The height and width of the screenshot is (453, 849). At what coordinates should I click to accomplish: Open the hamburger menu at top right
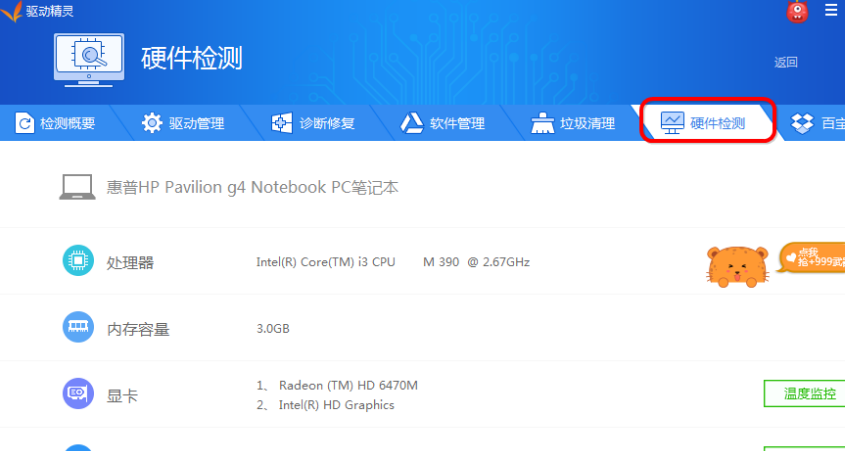(831, 11)
